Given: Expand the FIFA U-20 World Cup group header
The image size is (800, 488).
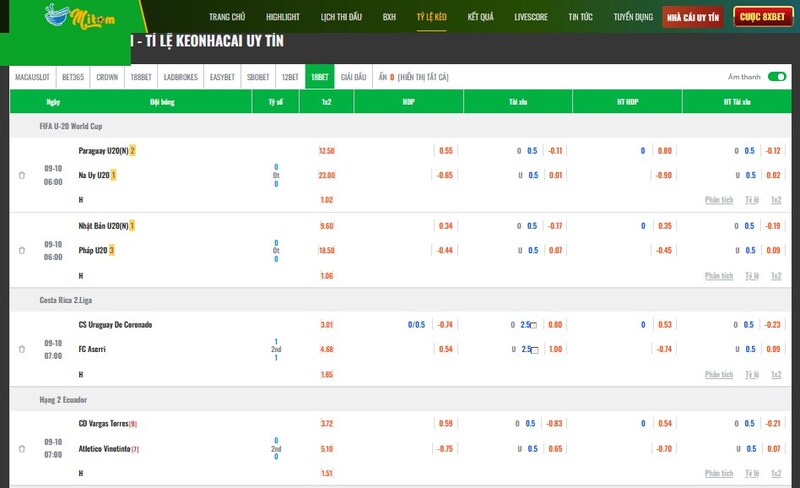Looking at the screenshot, I should coord(71,126).
